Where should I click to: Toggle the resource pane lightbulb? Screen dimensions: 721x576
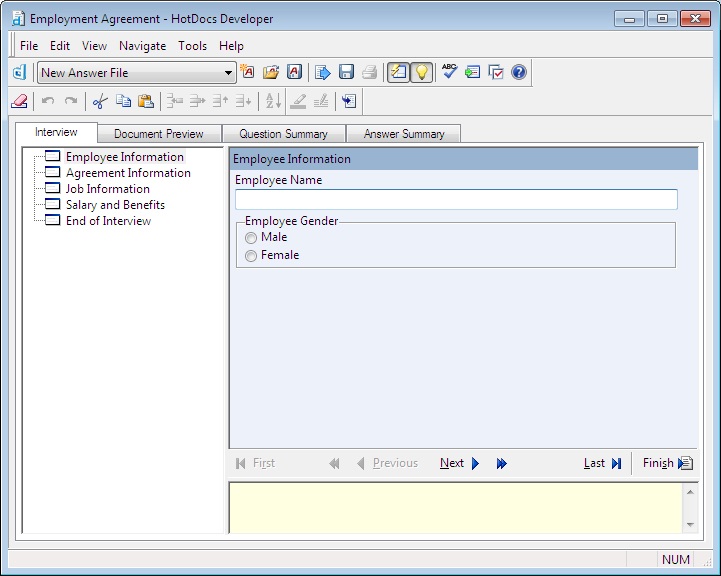click(x=421, y=72)
